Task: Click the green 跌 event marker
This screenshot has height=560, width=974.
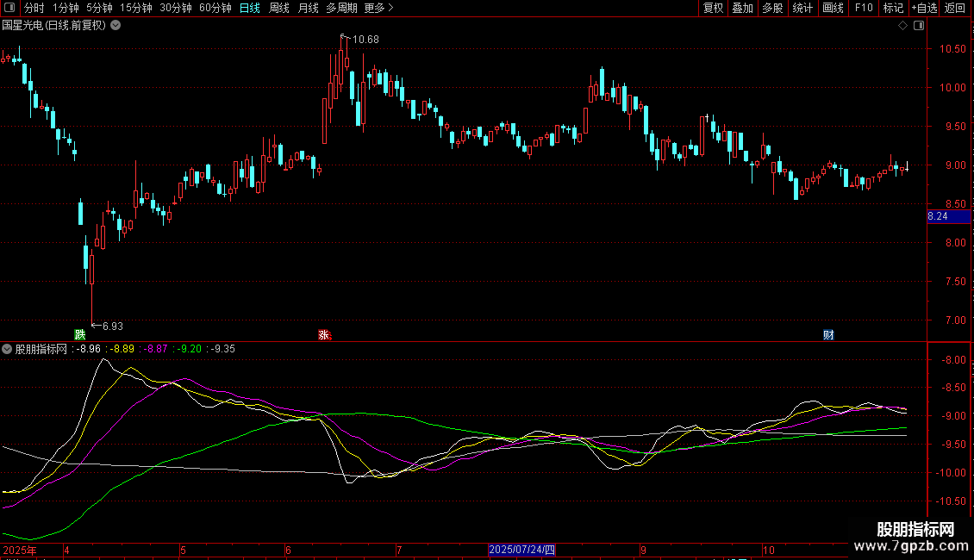Action: [80, 334]
